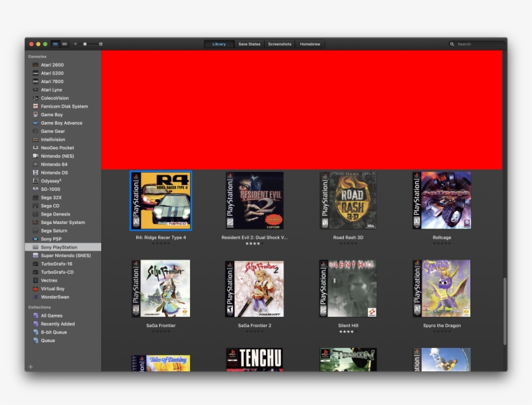Set the Resident Evil 2 star rating
Image resolution: width=532 pixels, height=405 pixels.
254,243
